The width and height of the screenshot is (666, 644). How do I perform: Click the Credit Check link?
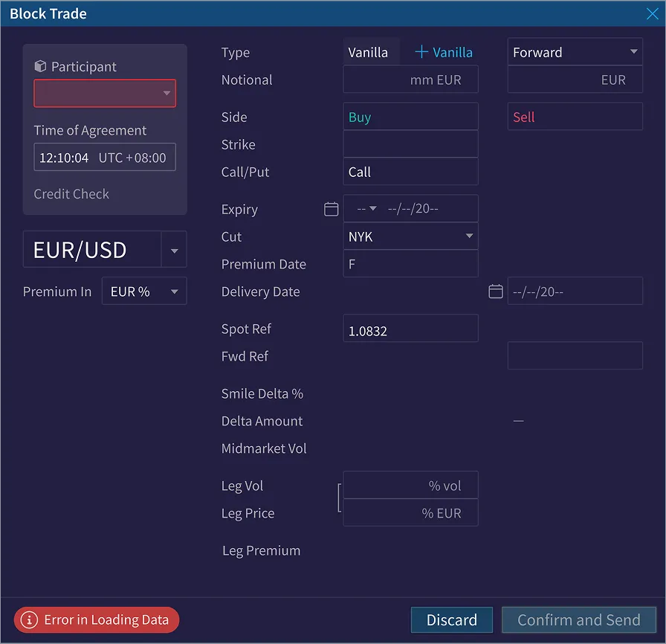(x=71, y=194)
